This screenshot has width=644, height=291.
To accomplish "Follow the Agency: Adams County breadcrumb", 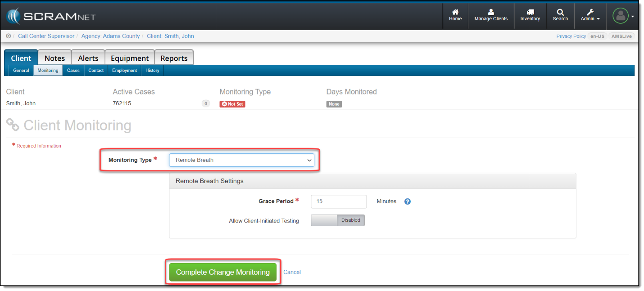I will coord(110,36).
